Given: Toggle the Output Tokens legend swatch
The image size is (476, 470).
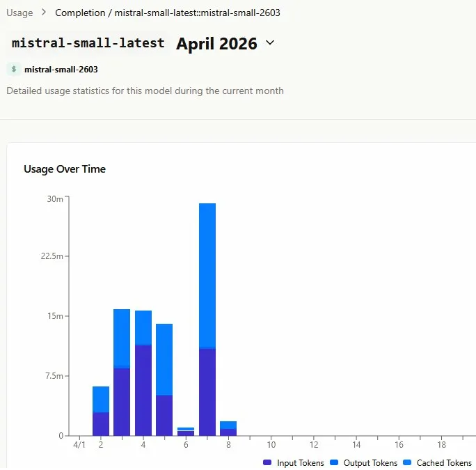Looking at the screenshot, I should [334, 462].
